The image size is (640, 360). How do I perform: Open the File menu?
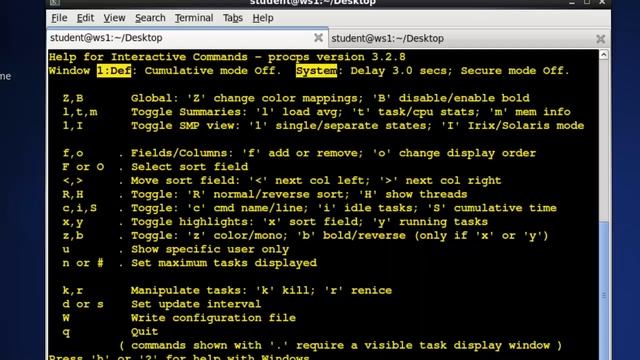click(x=59, y=18)
